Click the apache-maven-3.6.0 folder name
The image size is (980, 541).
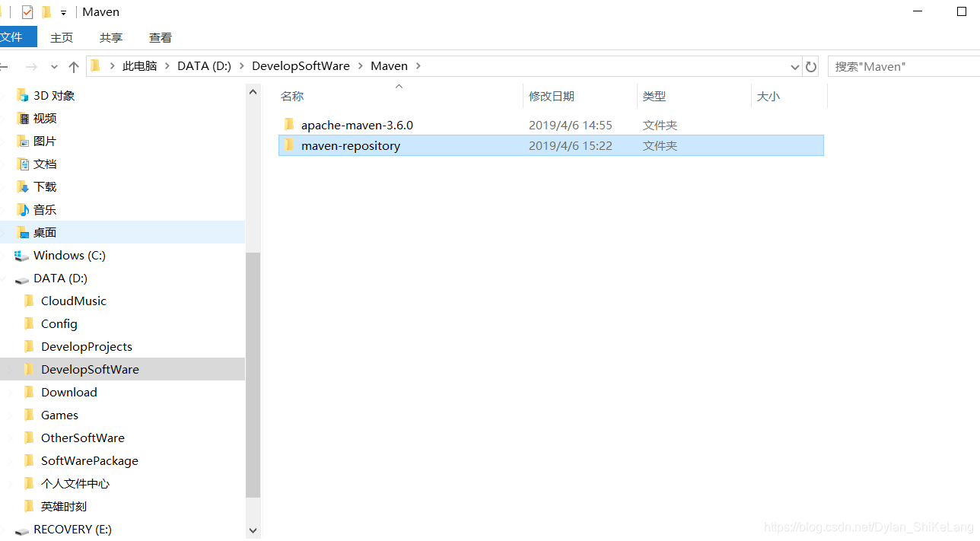pyautogui.click(x=357, y=125)
